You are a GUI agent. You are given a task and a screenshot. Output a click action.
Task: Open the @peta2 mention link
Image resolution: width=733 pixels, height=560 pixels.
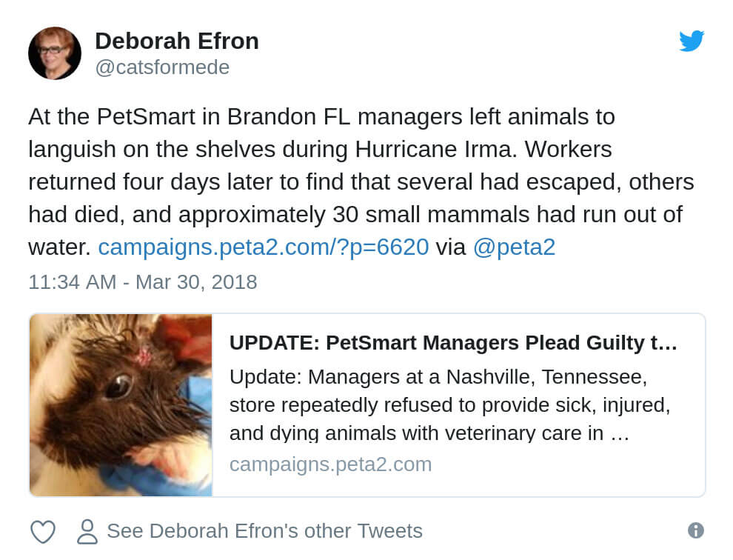tap(515, 247)
